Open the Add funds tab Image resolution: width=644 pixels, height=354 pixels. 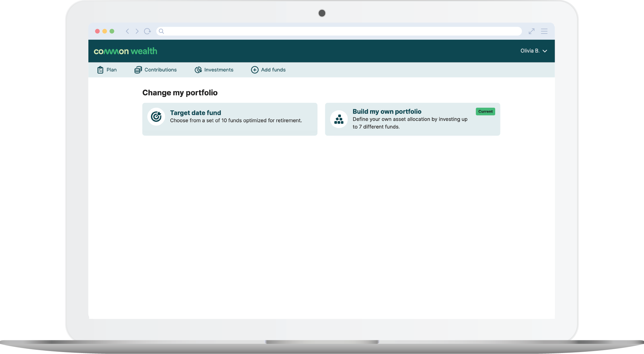268,70
